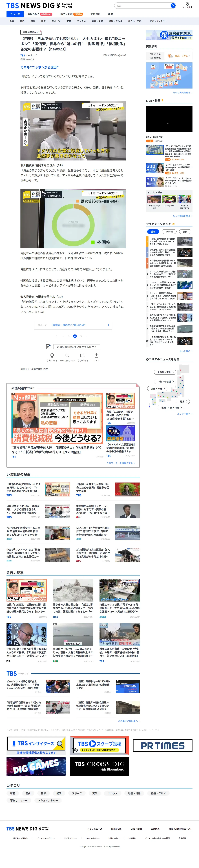Switch to 地域 tab
This screenshot has height=868, width=199.
(110, 14)
